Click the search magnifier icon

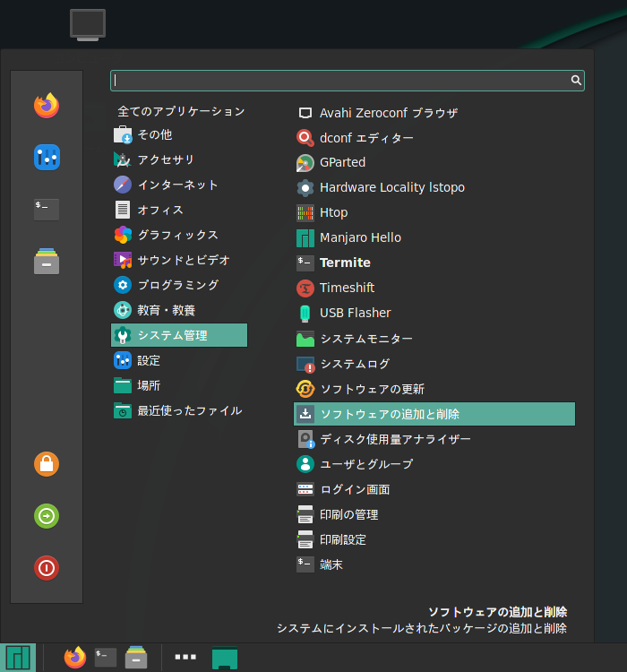click(x=576, y=80)
